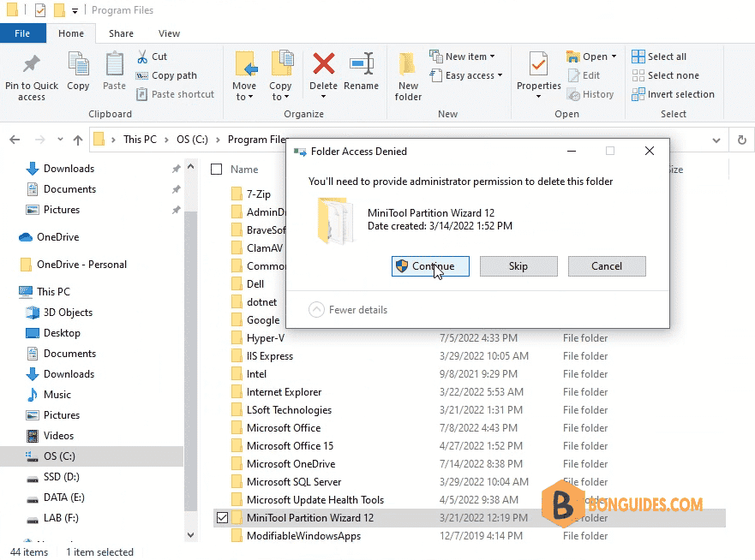This screenshot has height=560, width=755.
Task: Click the Rename icon in the ribbon
Action: pos(361,63)
